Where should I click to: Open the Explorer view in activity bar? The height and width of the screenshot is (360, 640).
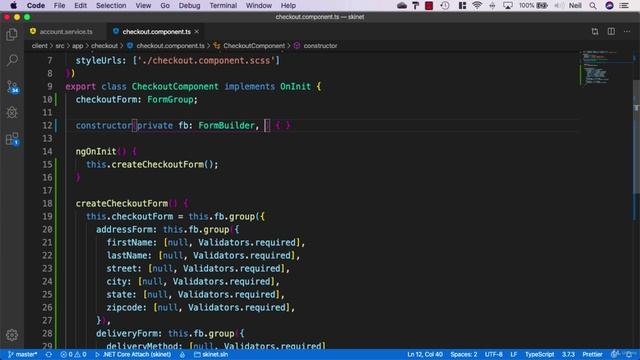[12, 35]
